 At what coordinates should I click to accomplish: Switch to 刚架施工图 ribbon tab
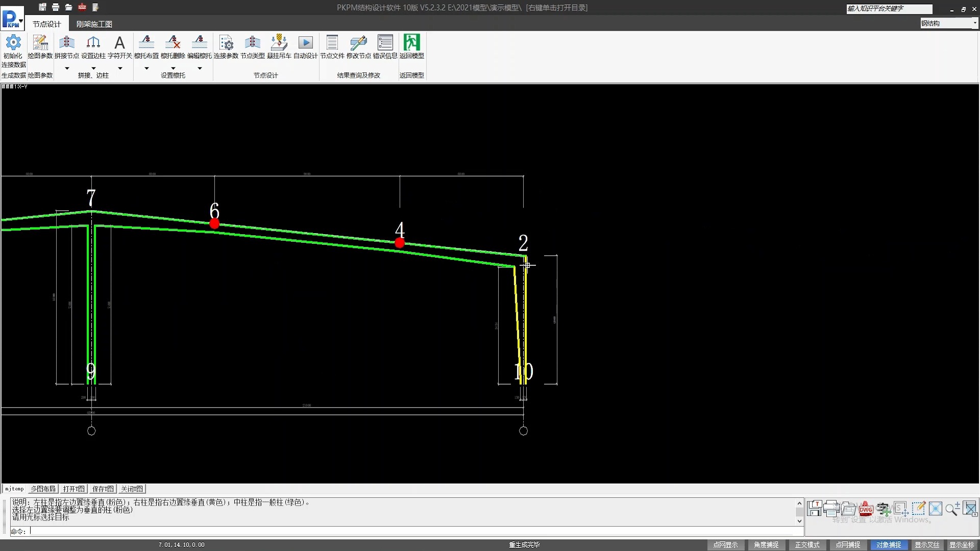[94, 24]
